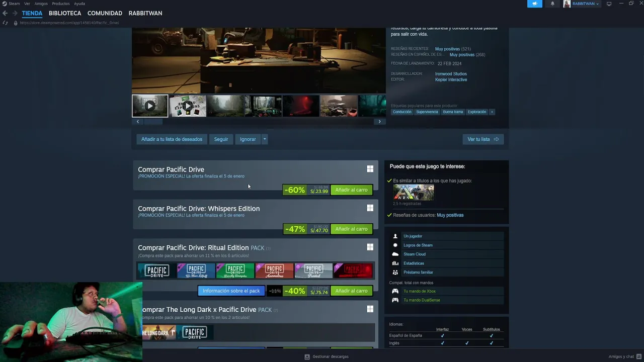The width and height of the screenshot is (644, 362).
Task: Open the announcements megaphone icon
Action: [x=535, y=4]
